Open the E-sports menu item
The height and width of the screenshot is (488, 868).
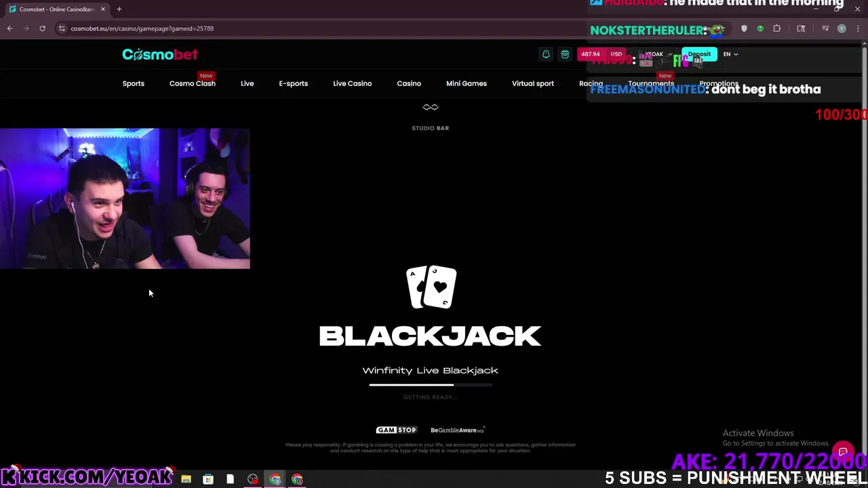click(293, 83)
